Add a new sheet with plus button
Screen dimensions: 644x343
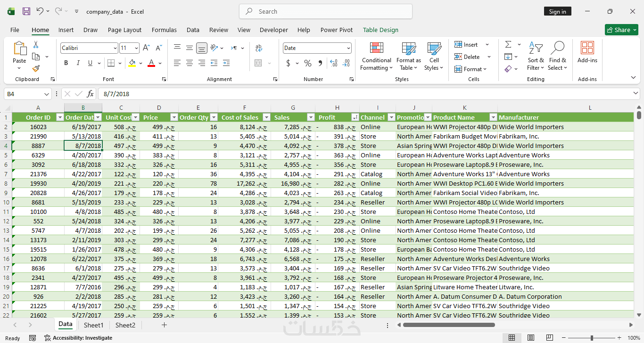164,325
